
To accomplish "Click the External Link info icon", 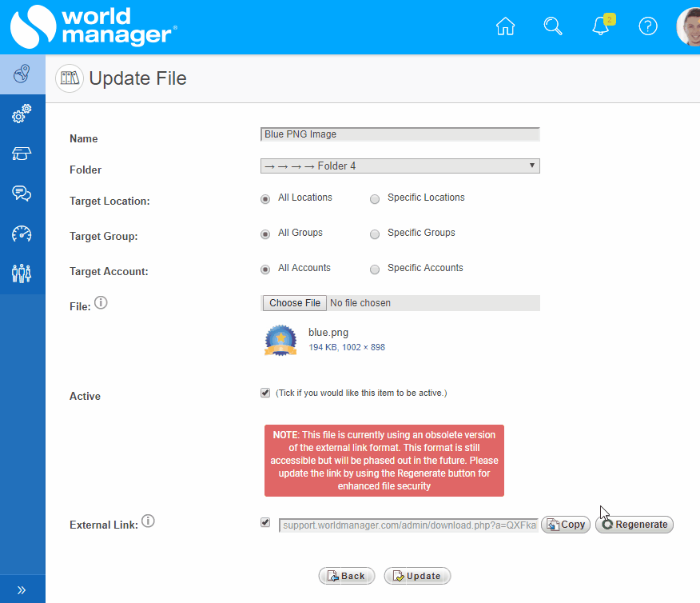I will tap(148, 521).
